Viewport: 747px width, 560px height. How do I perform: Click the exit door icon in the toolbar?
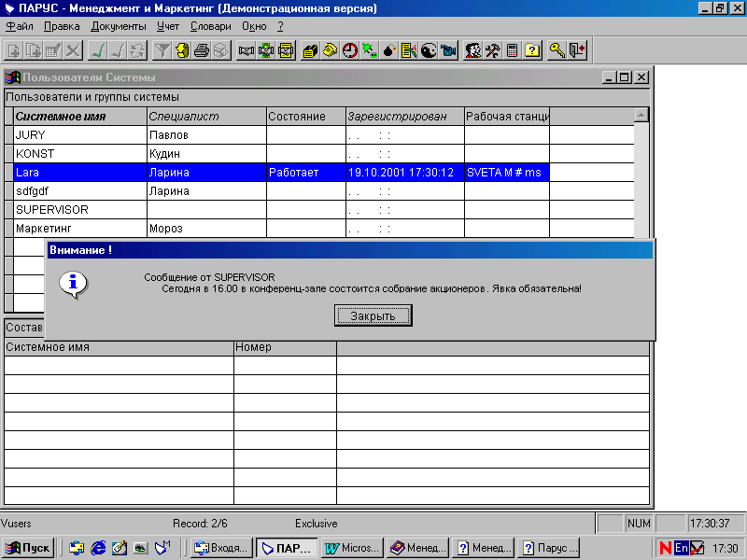tap(577, 50)
